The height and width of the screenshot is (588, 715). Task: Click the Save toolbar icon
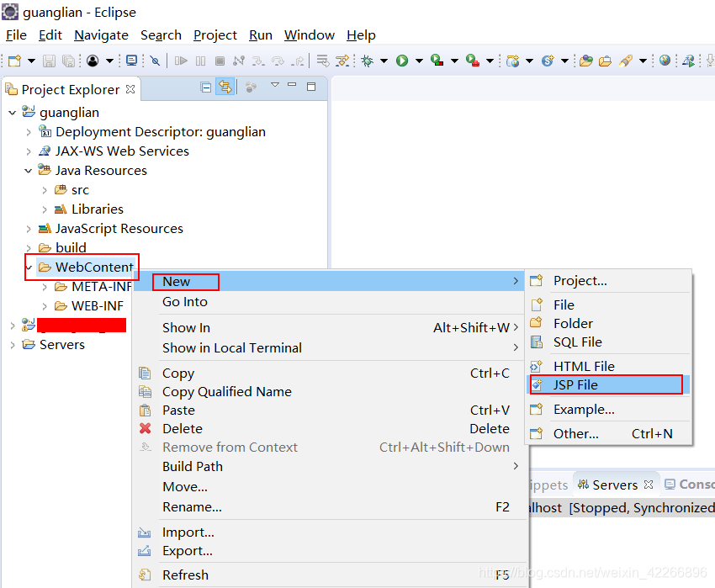tap(49, 61)
